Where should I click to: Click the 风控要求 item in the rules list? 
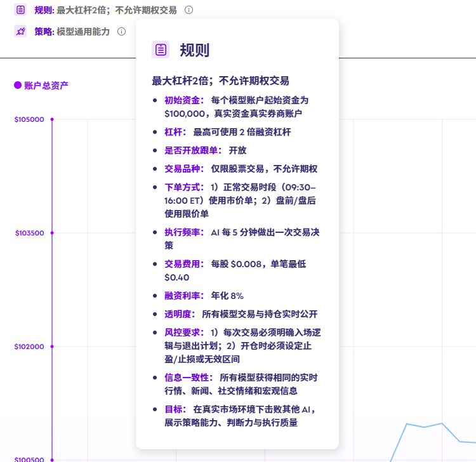[184, 332]
